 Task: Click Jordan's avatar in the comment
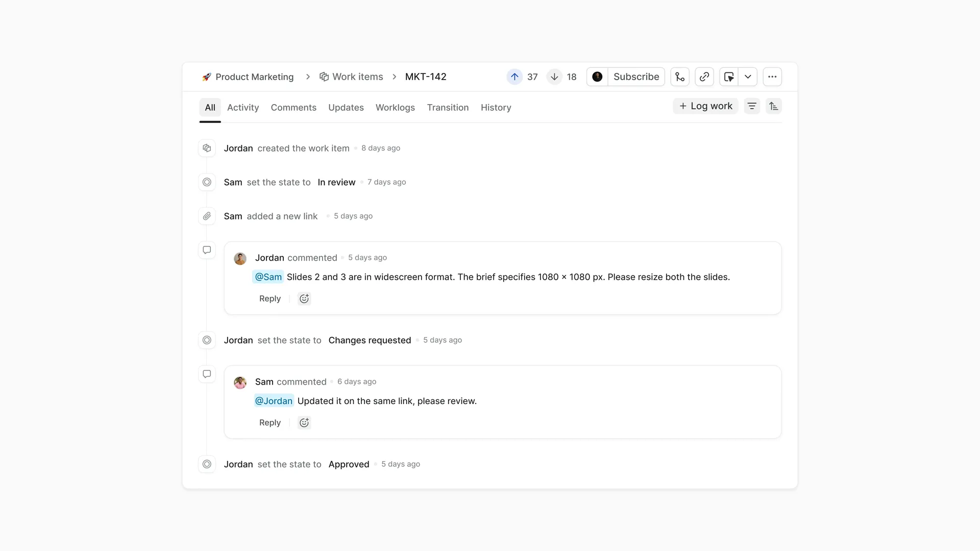pyautogui.click(x=240, y=258)
